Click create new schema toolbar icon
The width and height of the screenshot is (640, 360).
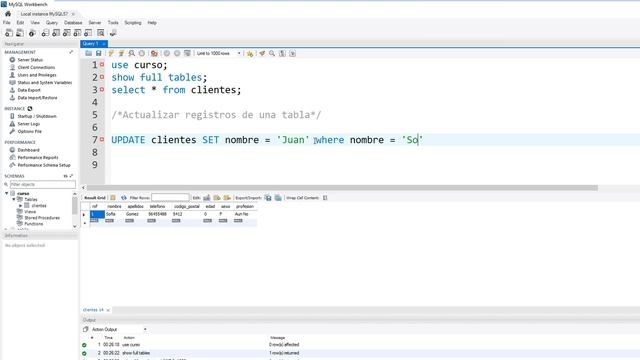[x=45, y=33]
